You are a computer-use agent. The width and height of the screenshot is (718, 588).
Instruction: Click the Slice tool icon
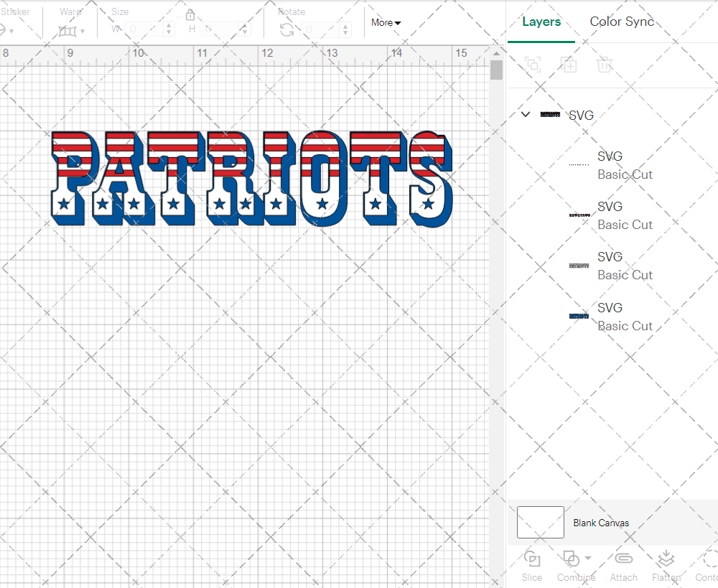click(531, 559)
